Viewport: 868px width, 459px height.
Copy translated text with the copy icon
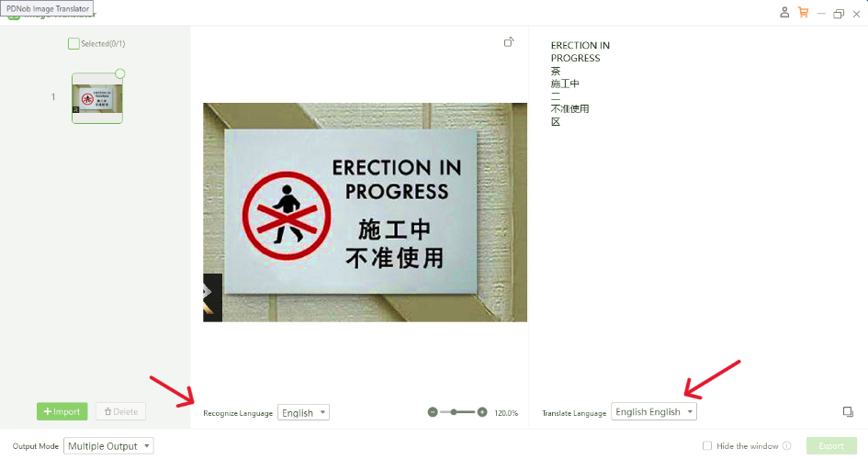848,411
